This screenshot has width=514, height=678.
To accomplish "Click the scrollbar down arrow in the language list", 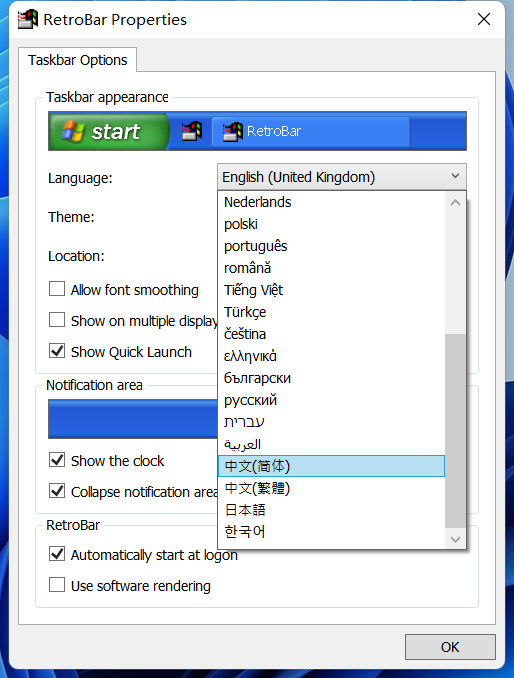I will (455, 539).
